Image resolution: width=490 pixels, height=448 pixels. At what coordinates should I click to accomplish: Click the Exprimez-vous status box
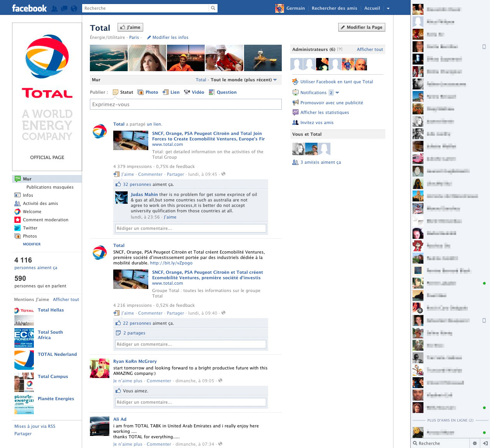pyautogui.click(x=186, y=104)
